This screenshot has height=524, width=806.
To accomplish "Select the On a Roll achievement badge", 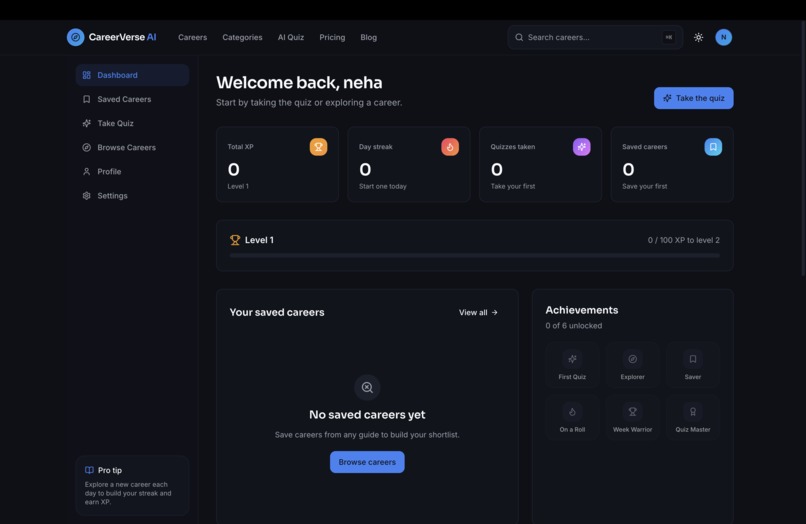I will point(572,417).
